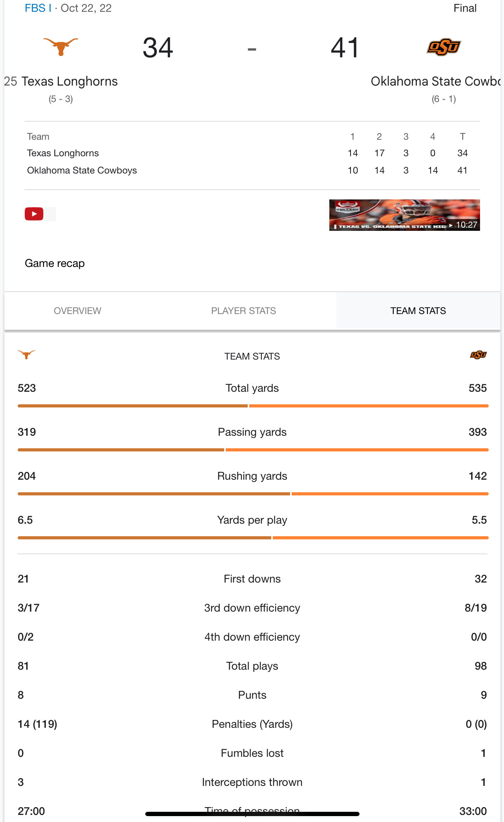This screenshot has width=504, height=822.
Task: Open the FBS I league link
Action: tap(38, 8)
